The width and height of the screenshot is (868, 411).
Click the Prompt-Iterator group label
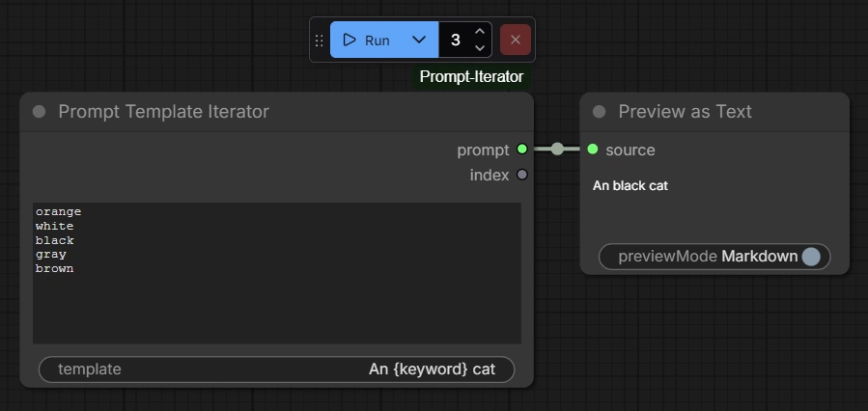pos(471,77)
